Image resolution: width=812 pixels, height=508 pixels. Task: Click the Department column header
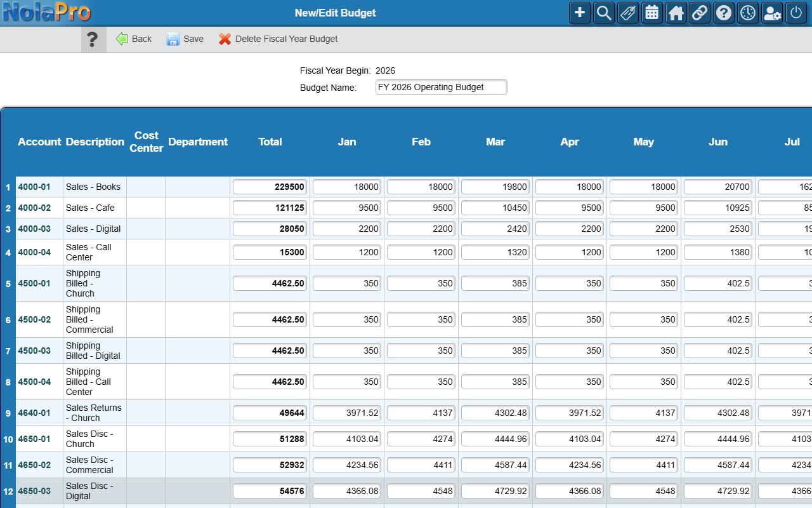(198, 142)
